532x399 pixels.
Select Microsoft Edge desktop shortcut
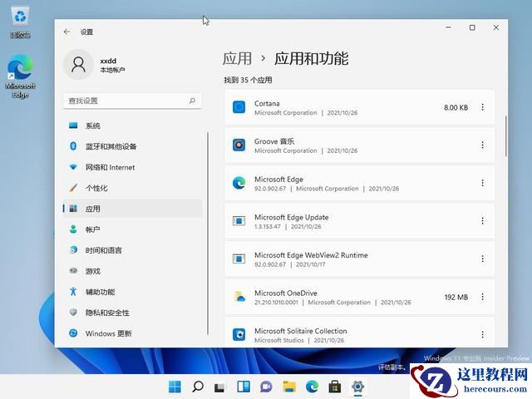click(20, 76)
